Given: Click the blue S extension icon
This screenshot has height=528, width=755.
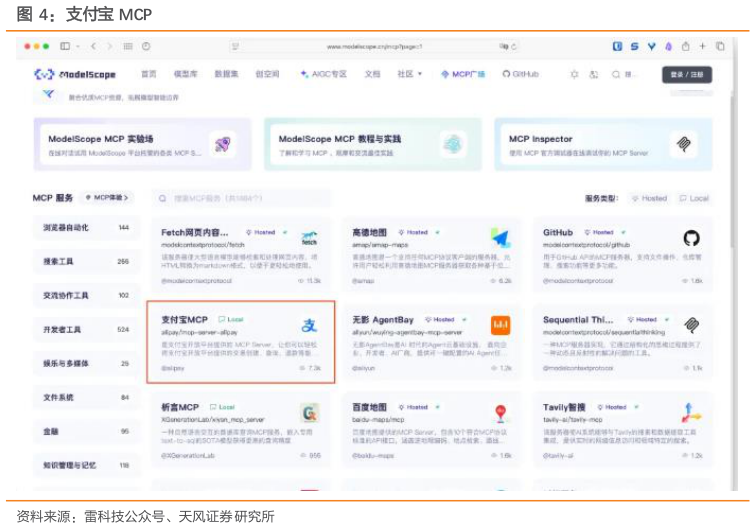Looking at the screenshot, I should coord(635,46).
